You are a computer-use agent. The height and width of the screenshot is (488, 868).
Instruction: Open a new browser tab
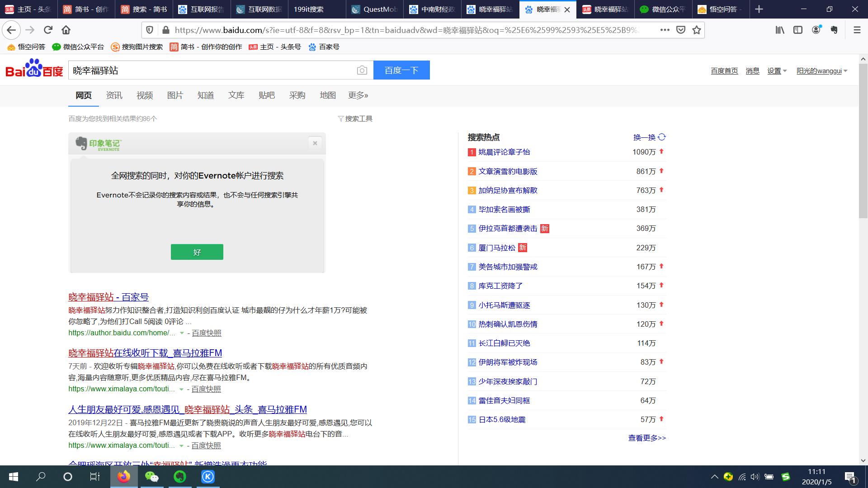pyautogui.click(x=759, y=9)
